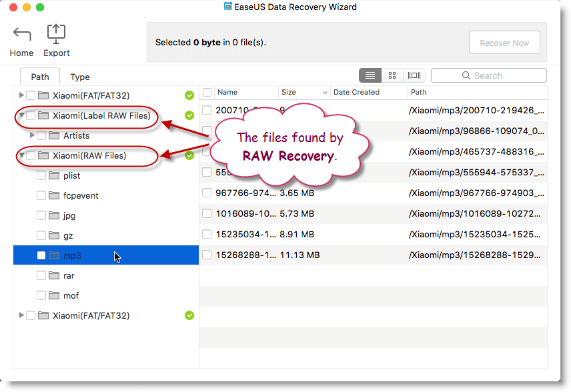This screenshot has height=392, width=571.
Task: Switch to thumbnail grid view
Action: [392, 75]
